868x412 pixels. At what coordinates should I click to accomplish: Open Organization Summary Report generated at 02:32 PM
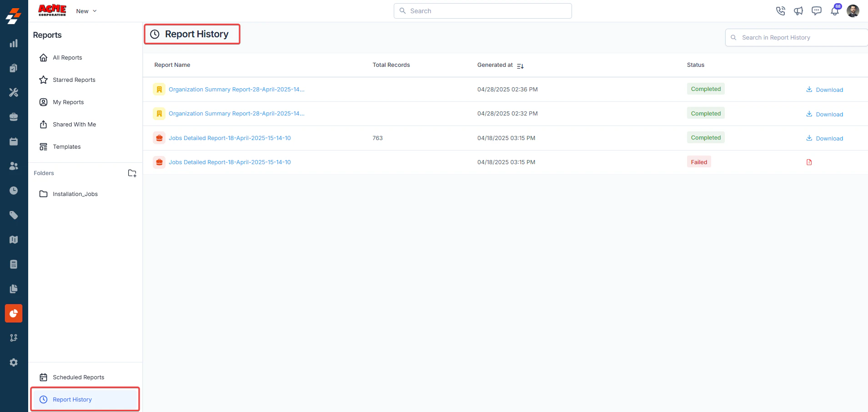[236, 114]
